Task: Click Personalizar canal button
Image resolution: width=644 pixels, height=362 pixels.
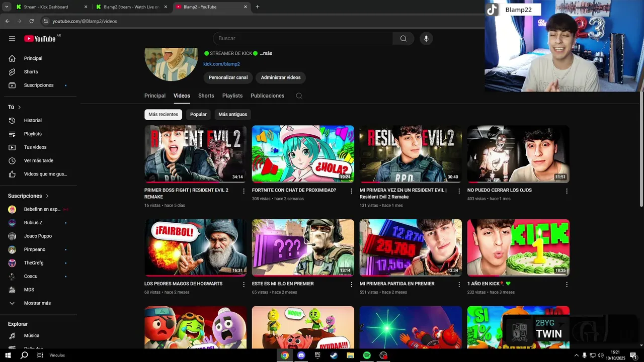Action: [x=228, y=77]
